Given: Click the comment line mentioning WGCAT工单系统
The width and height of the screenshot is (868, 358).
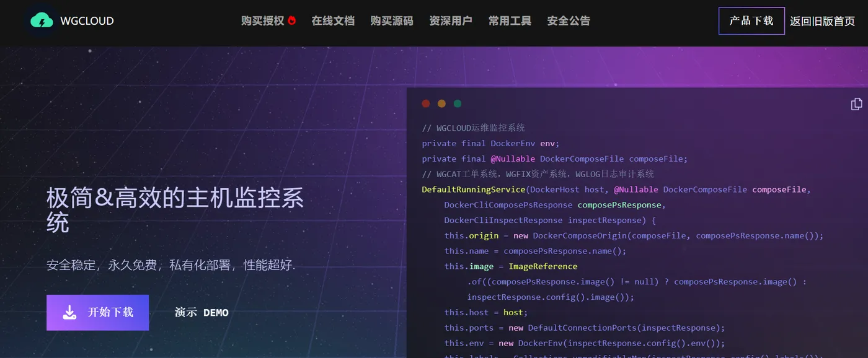Looking at the screenshot, I should click(538, 174).
